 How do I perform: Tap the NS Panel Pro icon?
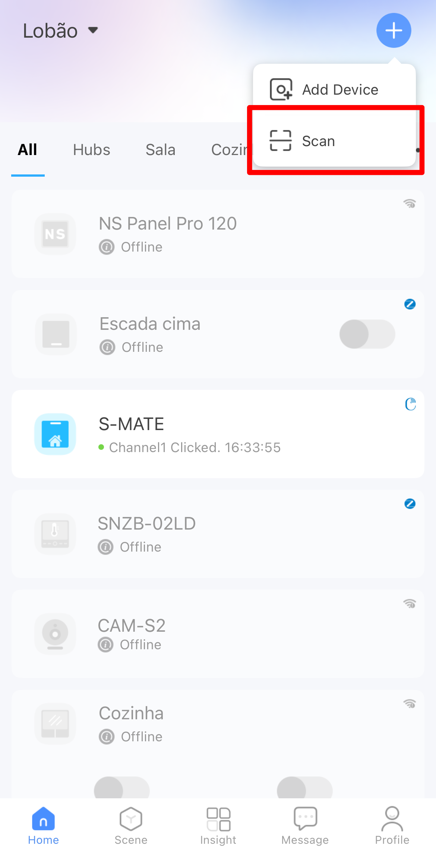55,234
